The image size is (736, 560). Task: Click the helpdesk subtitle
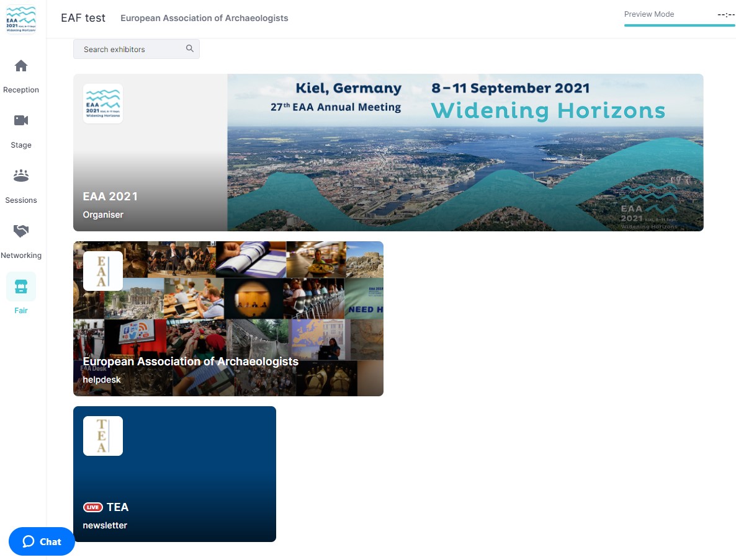click(102, 380)
